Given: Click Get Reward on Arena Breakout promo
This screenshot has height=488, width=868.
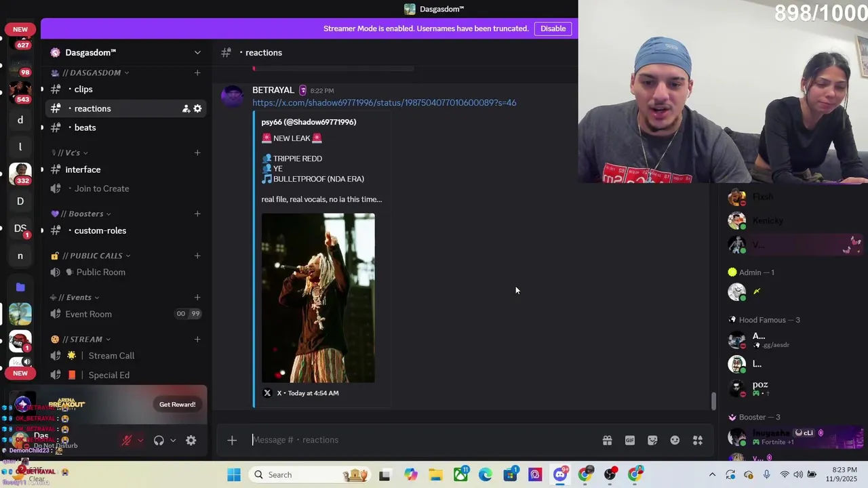Looking at the screenshot, I should coord(177,405).
